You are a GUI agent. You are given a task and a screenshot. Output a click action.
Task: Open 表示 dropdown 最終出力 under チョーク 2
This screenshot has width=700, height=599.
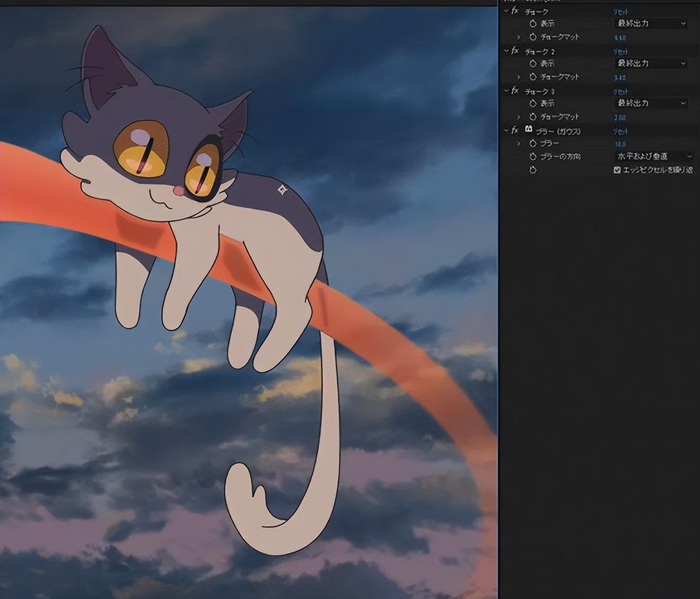(x=651, y=64)
